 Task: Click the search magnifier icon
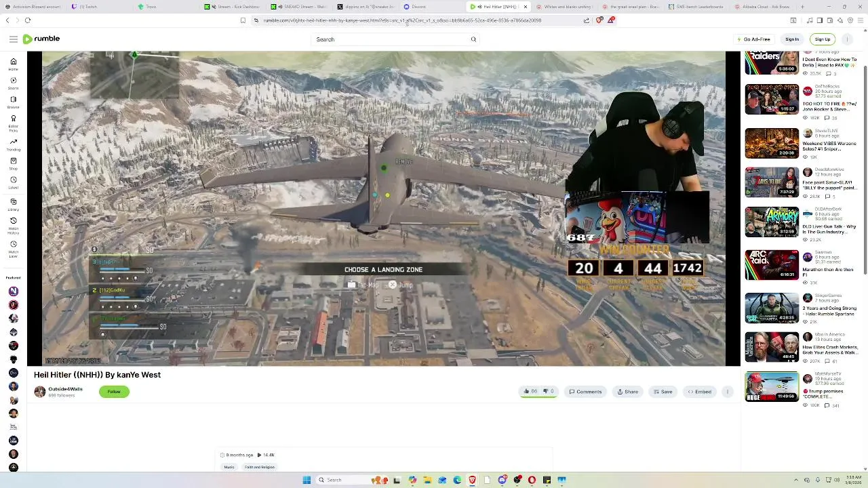pos(473,39)
